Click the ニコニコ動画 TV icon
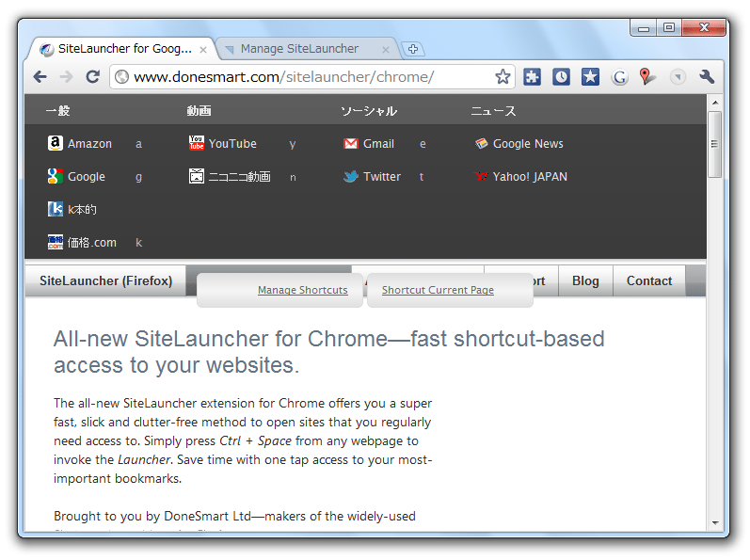Viewport: 750px width, 560px height. point(196,176)
